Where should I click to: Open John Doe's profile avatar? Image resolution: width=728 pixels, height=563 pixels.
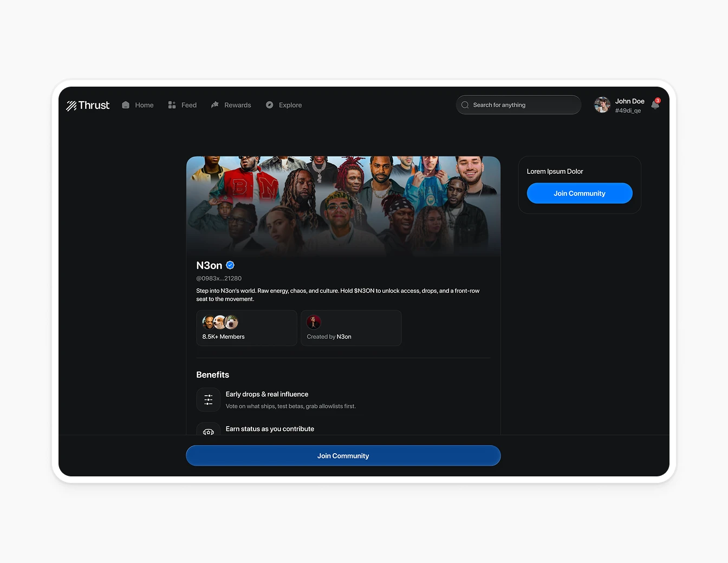click(x=602, y=105)
